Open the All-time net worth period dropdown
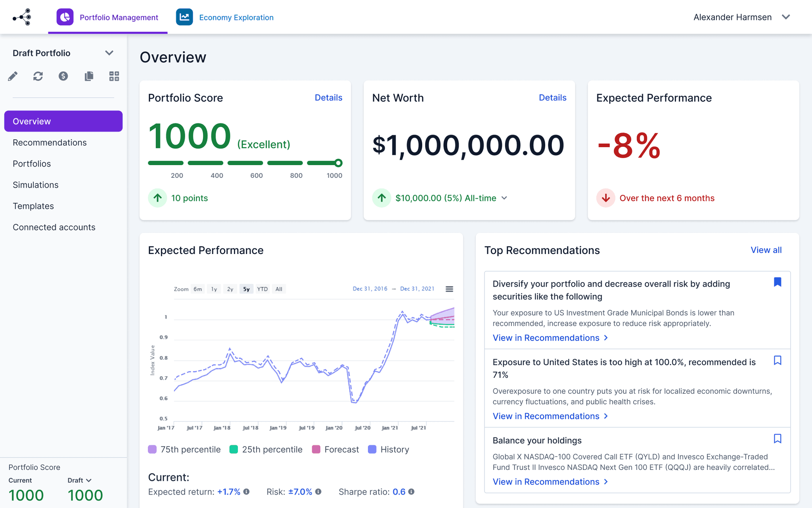The image size is (812, 508). pos(504,198)
